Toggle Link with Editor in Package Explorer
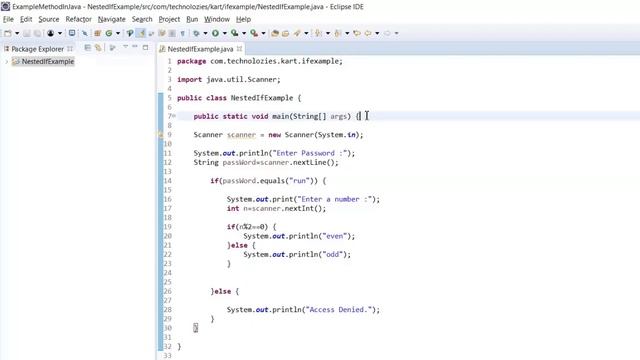Screen dimensions: 640x360 [98, 48]
